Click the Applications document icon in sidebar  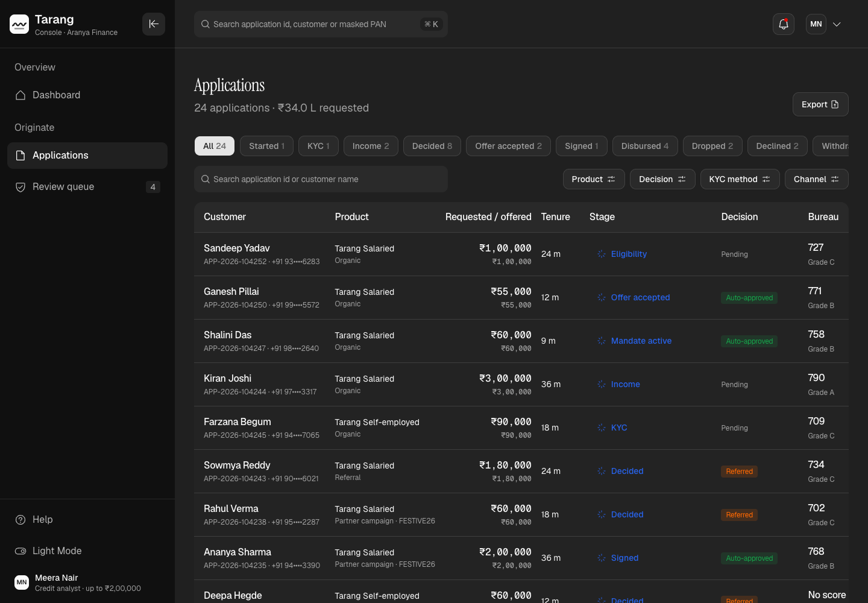click(x=20, y=156)
